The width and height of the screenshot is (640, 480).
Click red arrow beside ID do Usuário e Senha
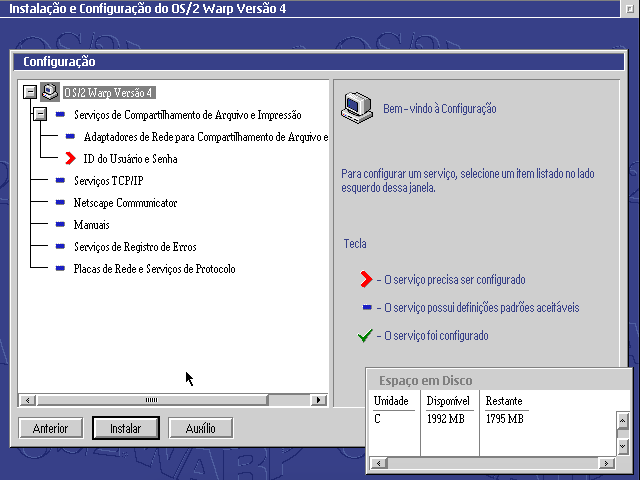[70, 158]
